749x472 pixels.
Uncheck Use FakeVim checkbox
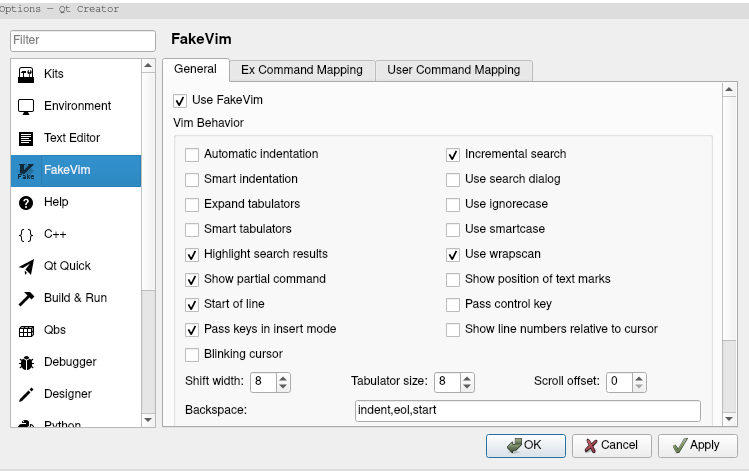[180, 101]
